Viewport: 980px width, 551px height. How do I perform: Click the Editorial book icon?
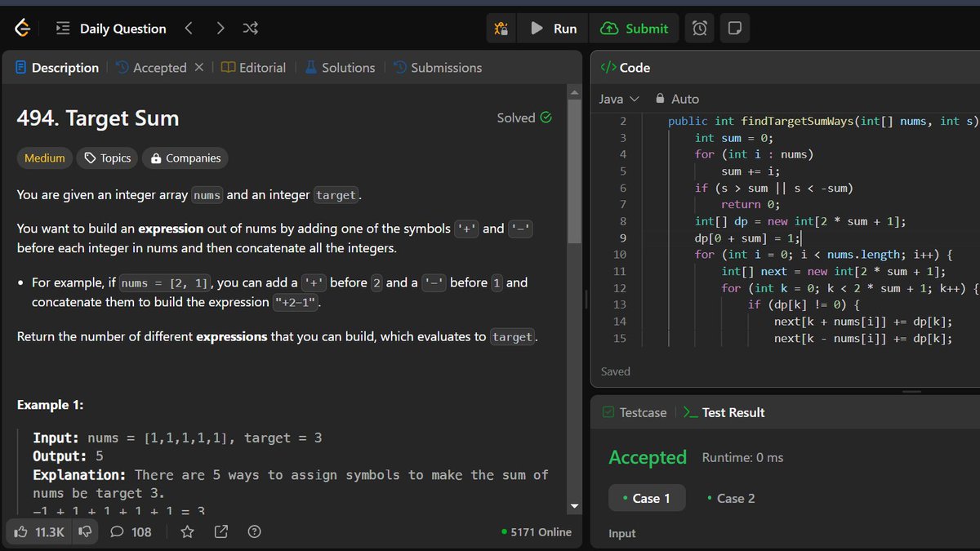click(x=229, y=68)
